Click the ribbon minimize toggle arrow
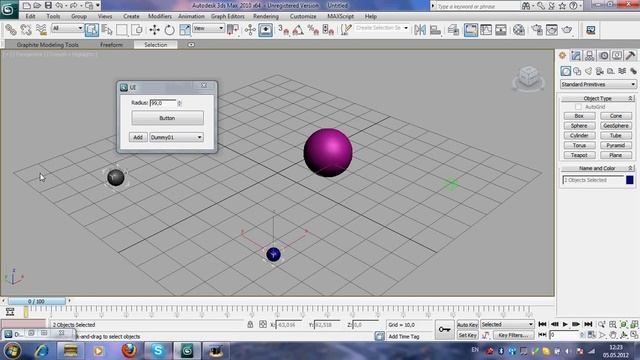The width and height of the screenshot is (640, 360). tap(191, 44)
